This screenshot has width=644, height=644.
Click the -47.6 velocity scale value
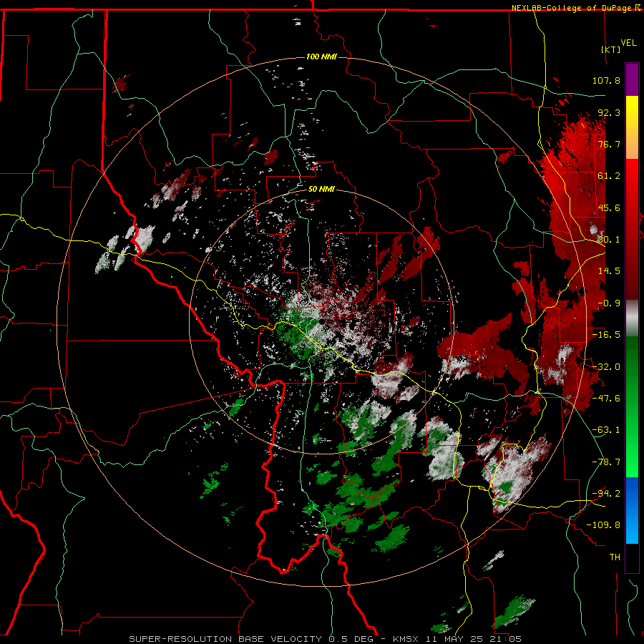pyautogui.click(x=606, y=399)
